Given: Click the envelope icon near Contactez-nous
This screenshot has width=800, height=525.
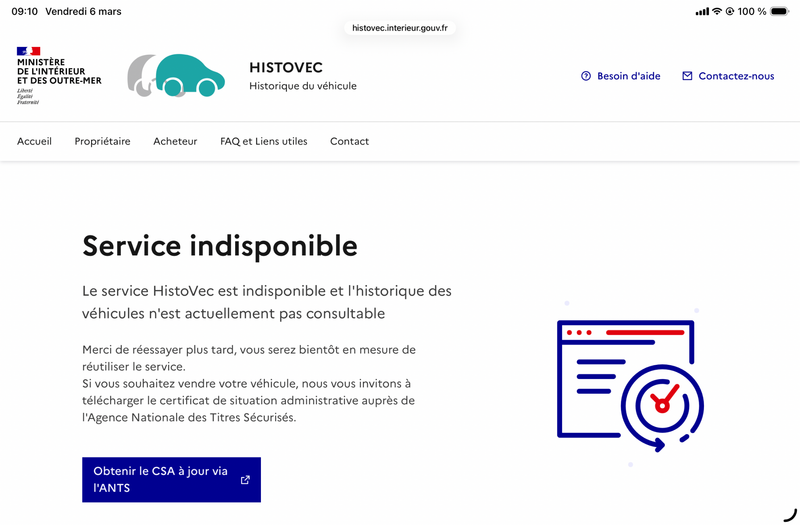Looking at the screenshot, I should pyautogui.click(x=687, y=76).
